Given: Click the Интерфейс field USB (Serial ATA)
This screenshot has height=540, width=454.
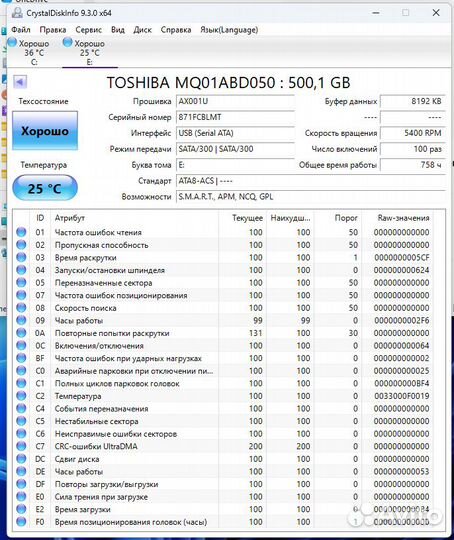Looking at the screenshot, I should coord(235,133).
